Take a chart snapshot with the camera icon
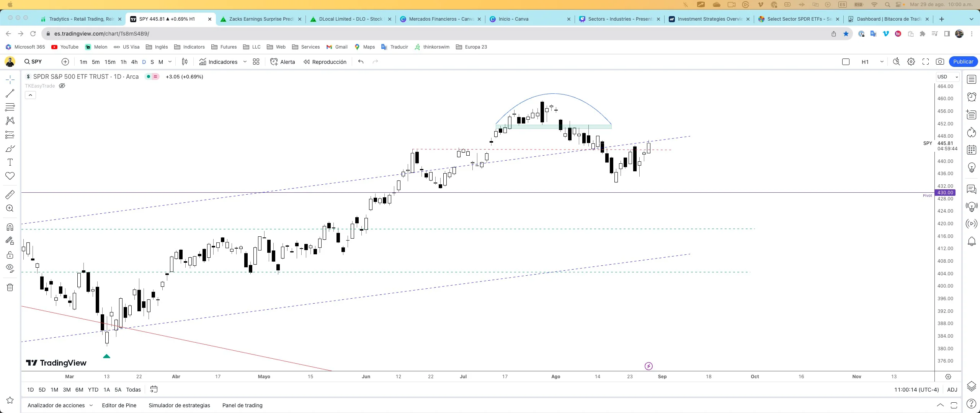Viewport: 980px width, 413px height. (940, 61)
